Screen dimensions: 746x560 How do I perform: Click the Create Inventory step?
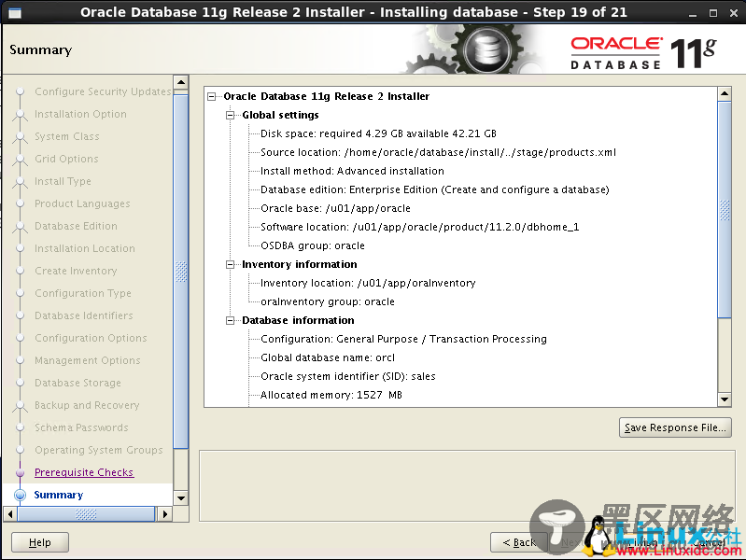pyautogui.click(x=76, y=271)
